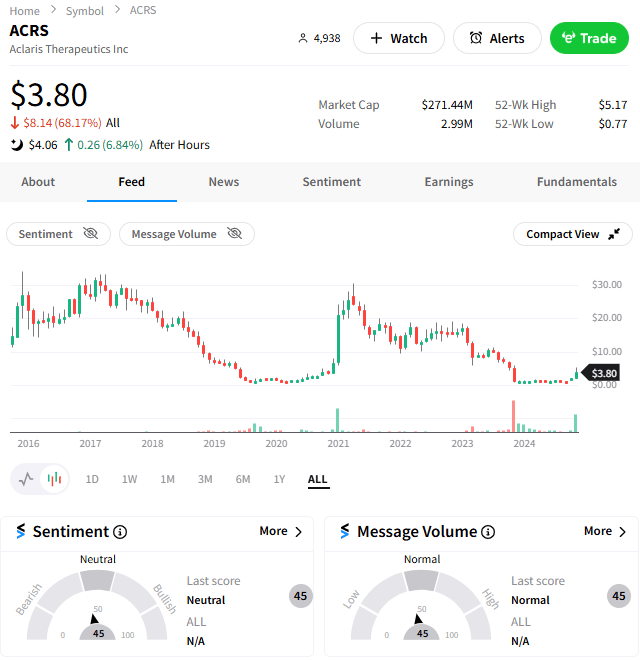Open Sentiment info tooltip icon
Image resolution: width=640 pixels, height=660 pixels.
(x=120, y=532)
